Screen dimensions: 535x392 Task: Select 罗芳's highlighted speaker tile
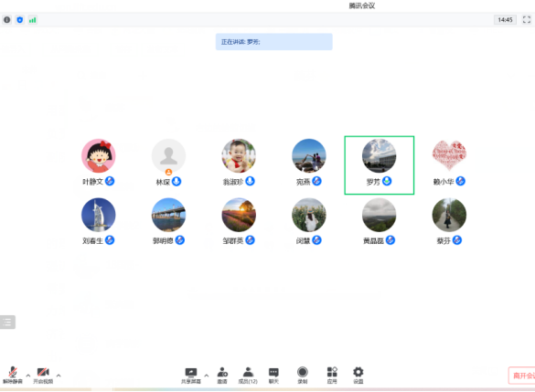point(379,165)
